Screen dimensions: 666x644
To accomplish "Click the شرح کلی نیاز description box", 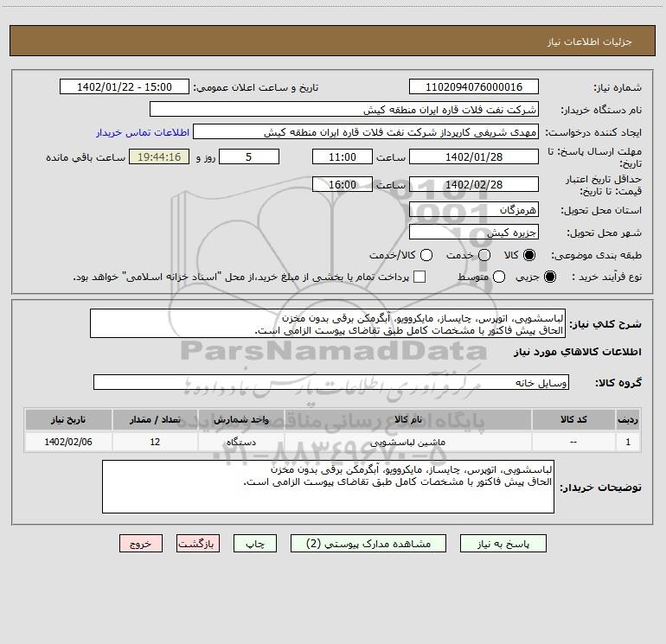I will click(328, 323).
